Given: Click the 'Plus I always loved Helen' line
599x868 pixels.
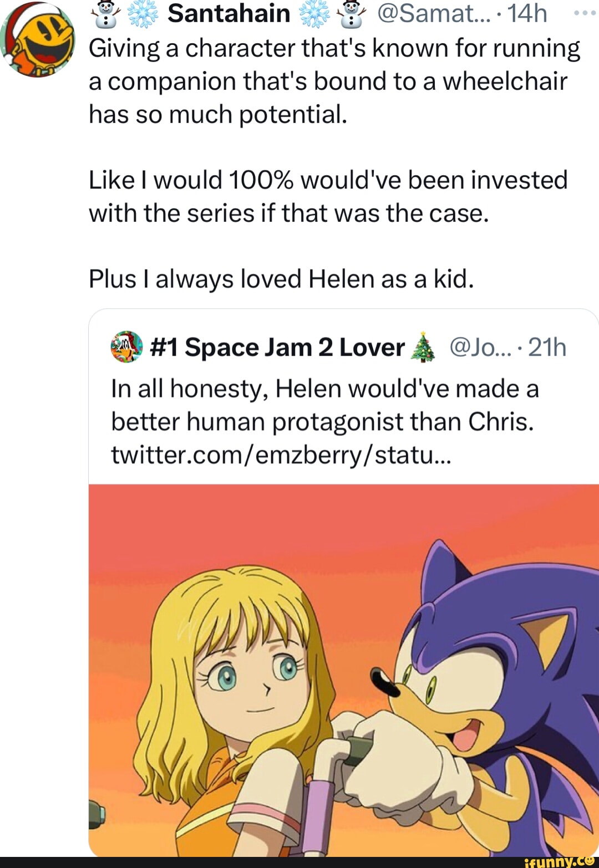Looking at the screenshot, I should [282, 279].
